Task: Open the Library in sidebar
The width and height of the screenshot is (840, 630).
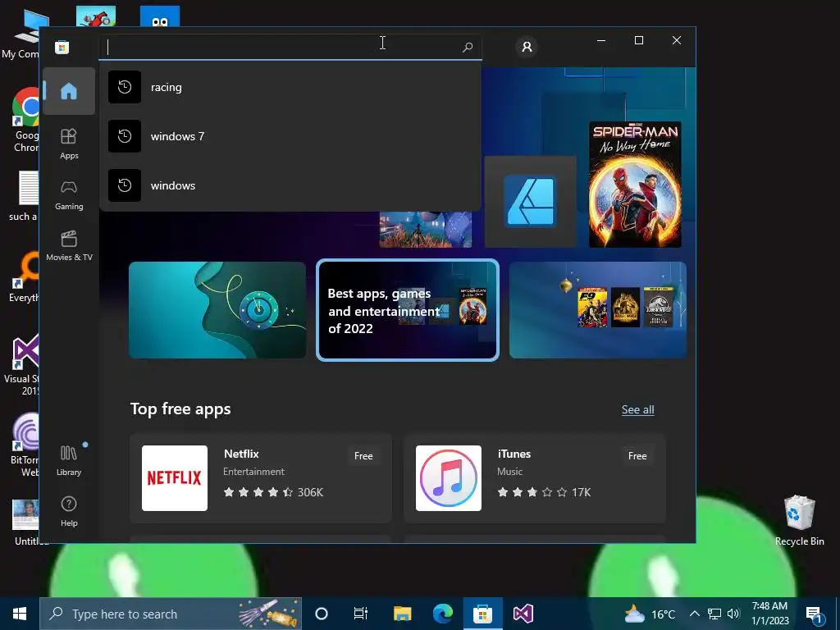Action: click(x=69, y=460)
